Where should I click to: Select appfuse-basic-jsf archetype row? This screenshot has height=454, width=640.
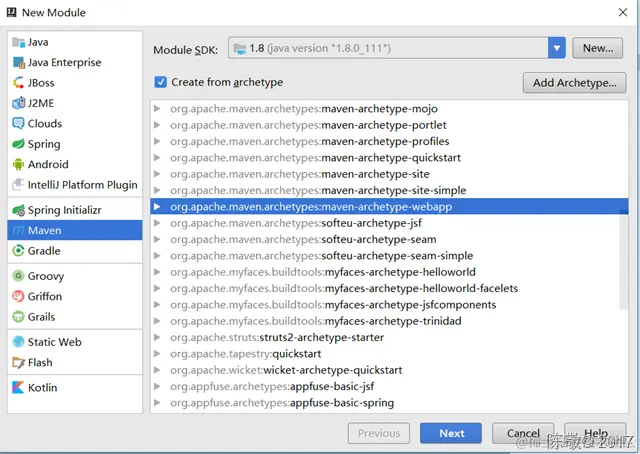389,386
